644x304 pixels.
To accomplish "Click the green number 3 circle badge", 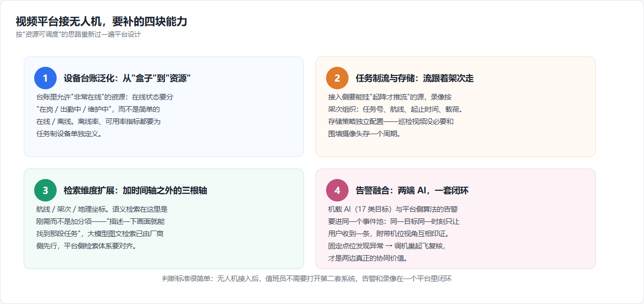I will (45, 190).
